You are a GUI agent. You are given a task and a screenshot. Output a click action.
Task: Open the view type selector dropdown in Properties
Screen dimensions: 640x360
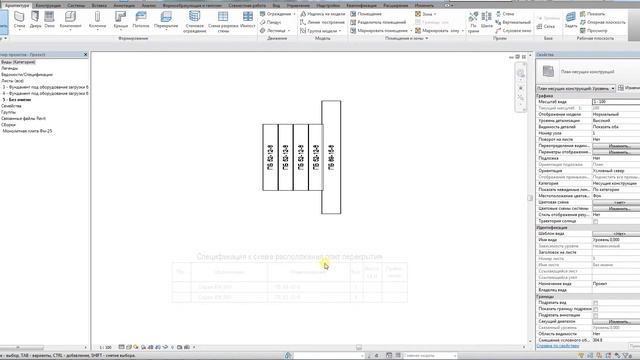pyautogui.click(x=576, y=88)
